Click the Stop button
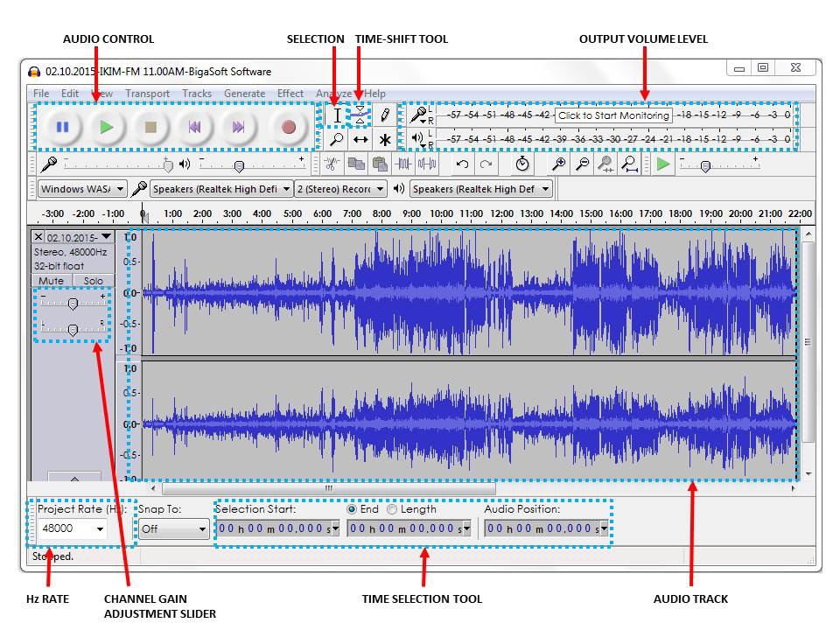The image size is (840, 630). [151, 127]
